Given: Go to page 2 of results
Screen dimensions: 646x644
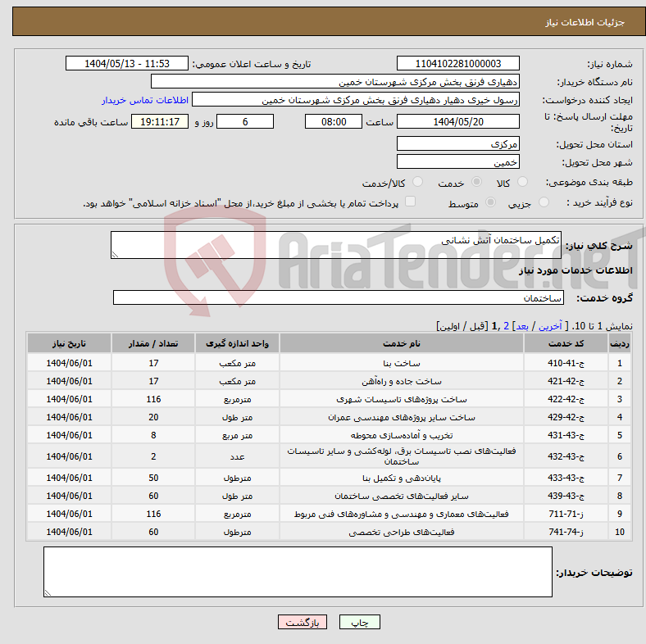Looking at the screenshot, I should coord(506,326).
